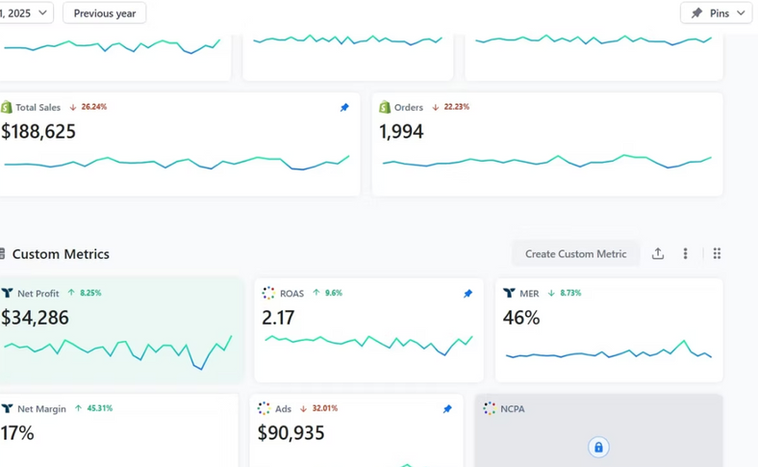Toggle pin on the Ads card
The height and width of the screenshot is (467, 758).
click(x=447, y=409)
